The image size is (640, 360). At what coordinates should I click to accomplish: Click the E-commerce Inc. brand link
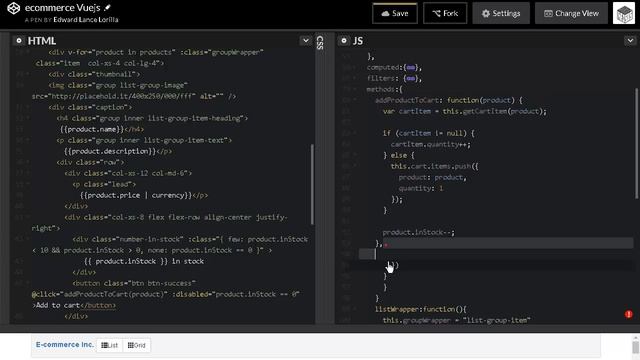pyautogui.click(x=64, y=344)
